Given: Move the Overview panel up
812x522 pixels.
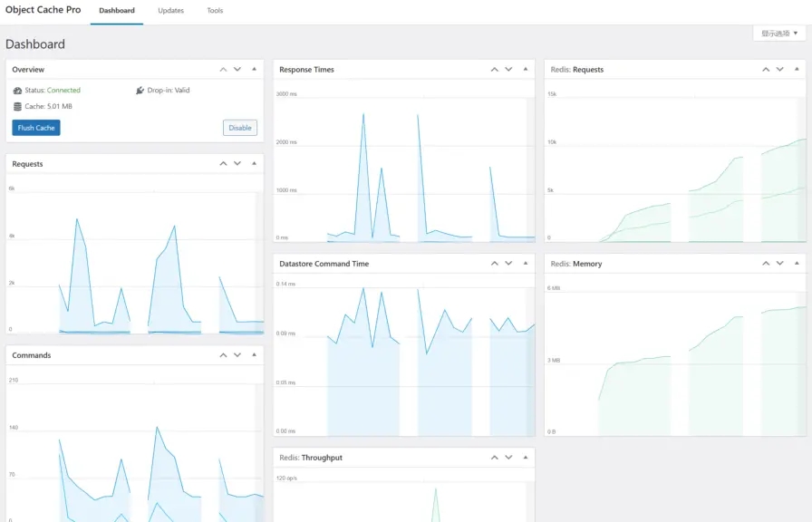Looking at the screenshot, I should pos(223,69).
